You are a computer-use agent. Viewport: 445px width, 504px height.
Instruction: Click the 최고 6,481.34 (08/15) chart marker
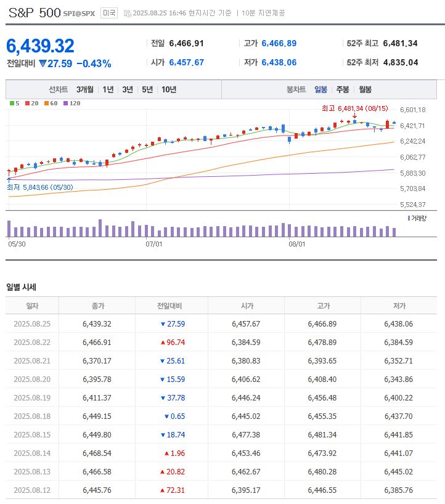tap(354, 108)
